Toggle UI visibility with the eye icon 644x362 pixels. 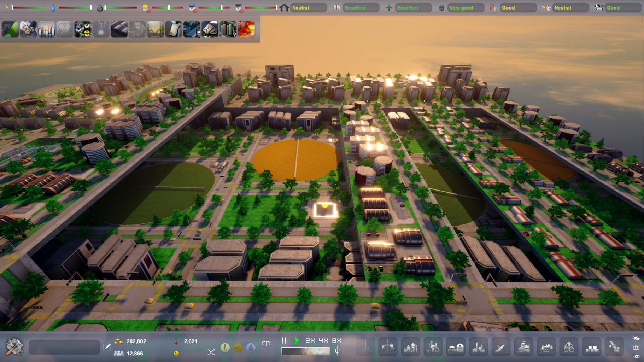click(636, 357)
